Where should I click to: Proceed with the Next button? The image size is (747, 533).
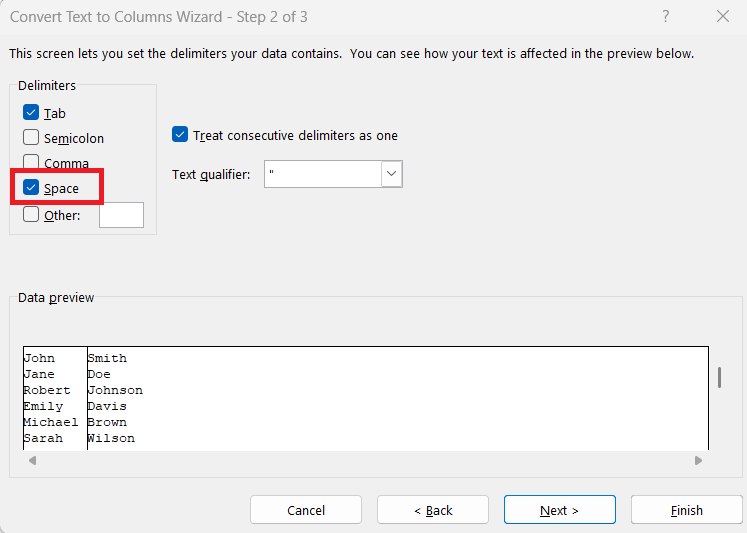click(x=560, y=510)
